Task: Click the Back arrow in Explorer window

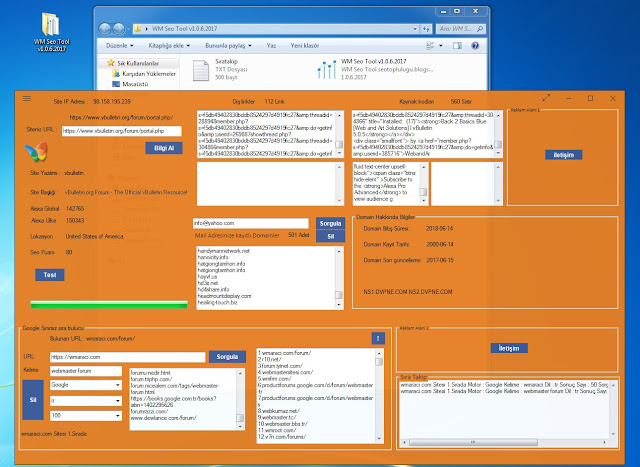Action: tap(105, 29)
